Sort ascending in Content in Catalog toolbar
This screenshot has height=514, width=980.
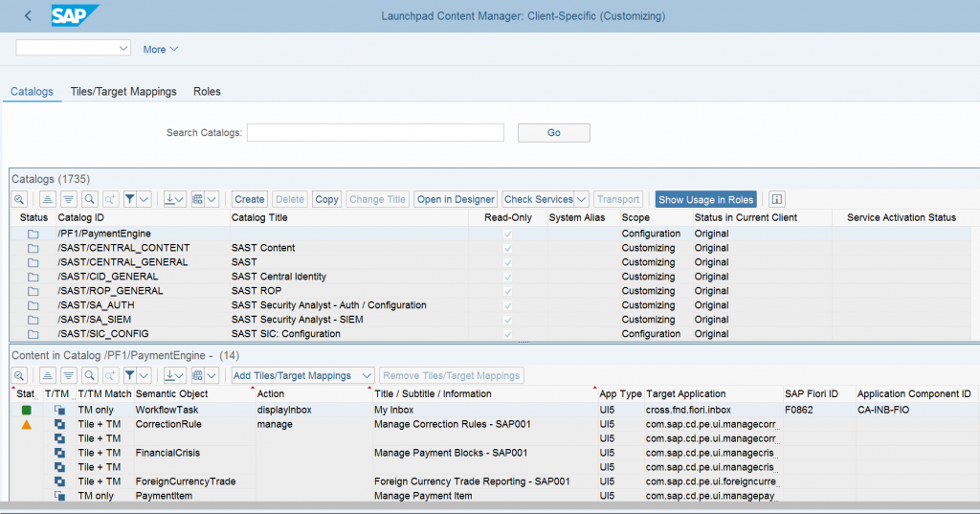click(x=48, y=376)
